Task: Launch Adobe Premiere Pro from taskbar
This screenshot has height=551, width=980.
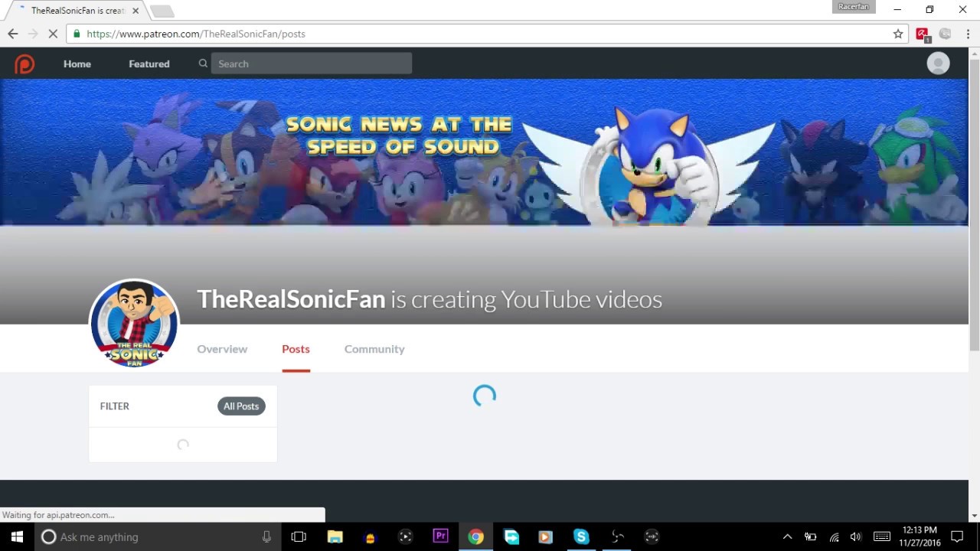Action: click(440, 536)
